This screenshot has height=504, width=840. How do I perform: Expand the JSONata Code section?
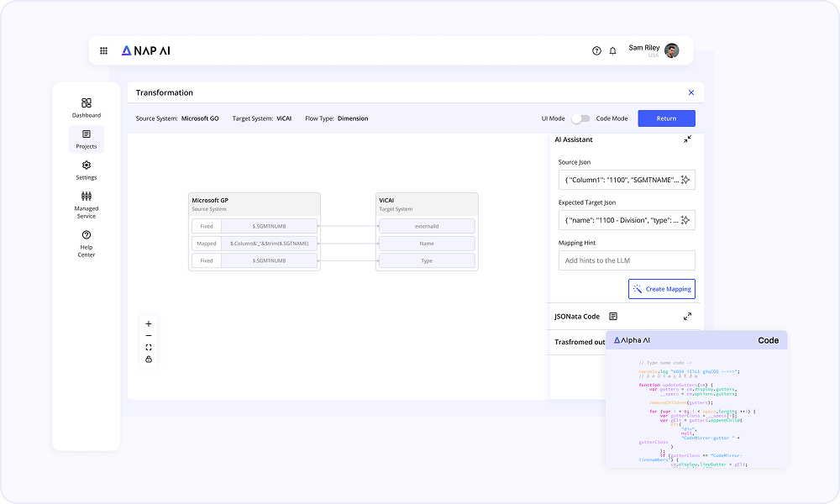coord(687,317)
